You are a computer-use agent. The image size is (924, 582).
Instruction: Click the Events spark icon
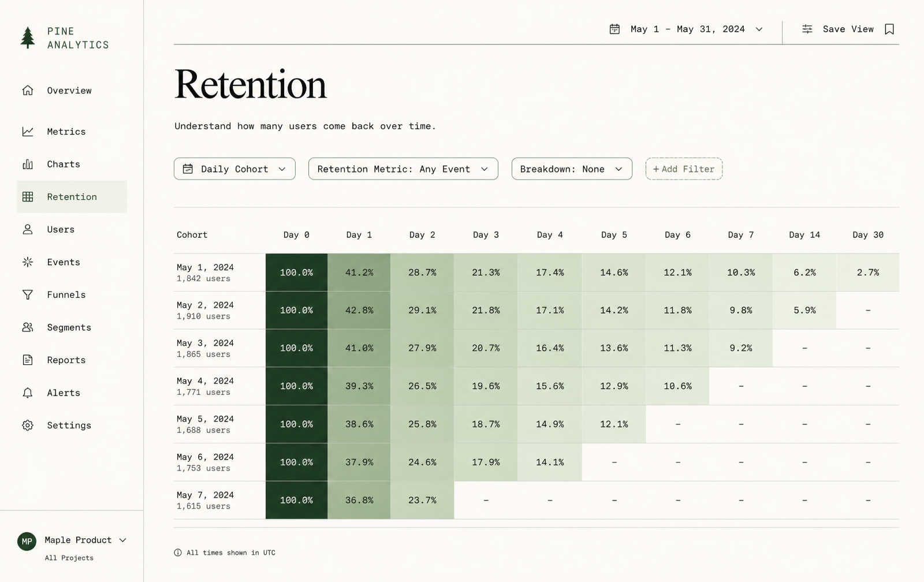click(28, 262)
